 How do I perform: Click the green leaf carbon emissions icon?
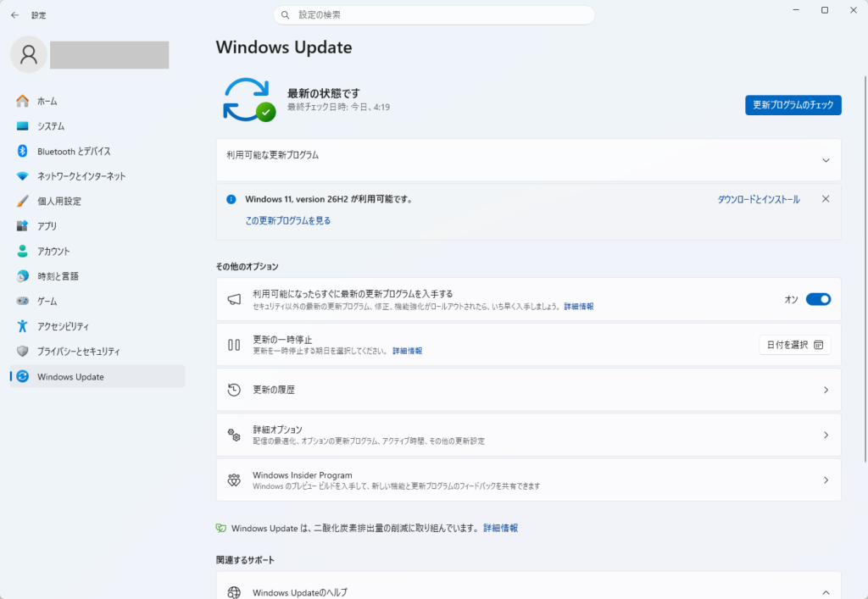(221, 528)
